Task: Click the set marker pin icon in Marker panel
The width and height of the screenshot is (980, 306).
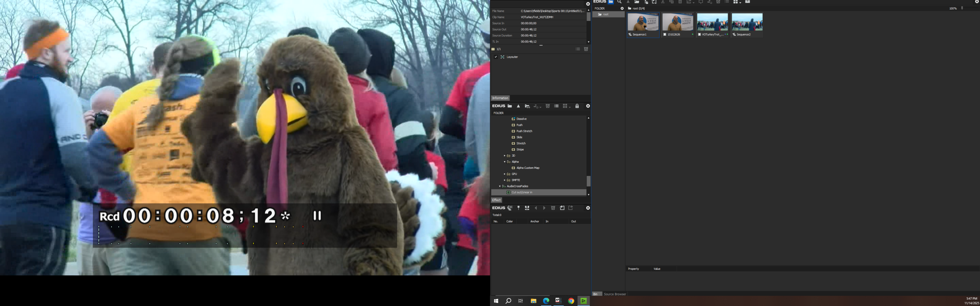Action: (x=518, y=208)
